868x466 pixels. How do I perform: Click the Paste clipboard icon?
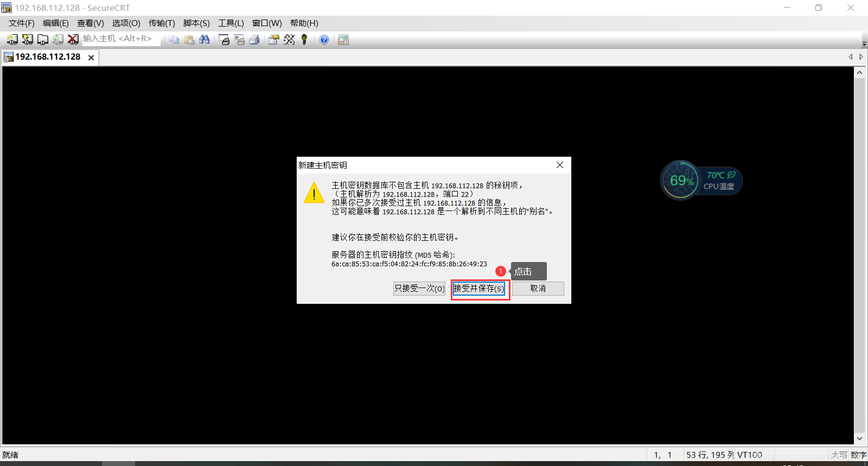tap(189, 40)
